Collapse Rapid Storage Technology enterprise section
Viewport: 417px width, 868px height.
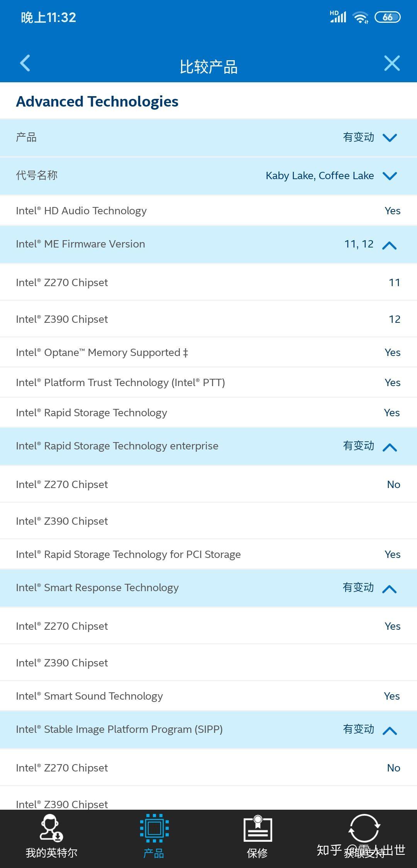tap(390, 447)
